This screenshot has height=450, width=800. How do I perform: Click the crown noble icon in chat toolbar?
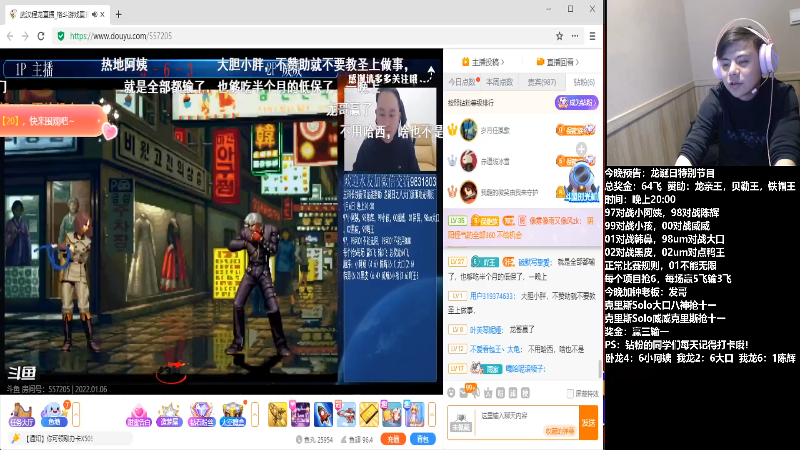click(488, 392)
